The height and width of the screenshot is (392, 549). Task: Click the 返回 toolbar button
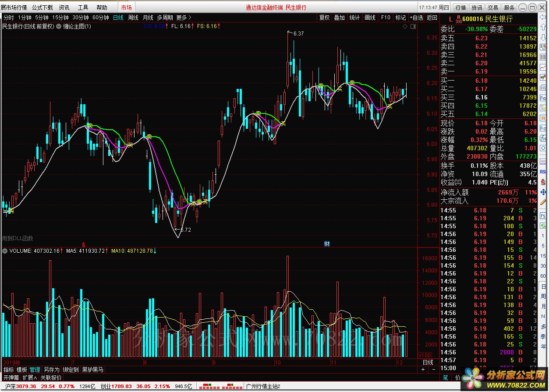(x=432, y=18)
